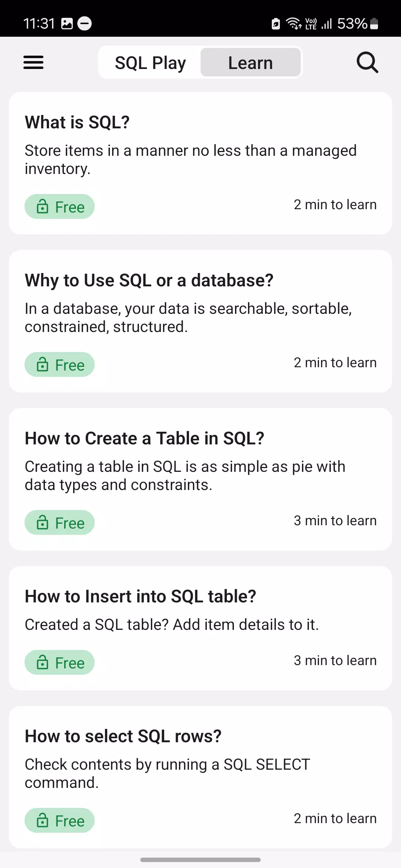Click '3 min to learn' on Create Table card

[335, 521]
